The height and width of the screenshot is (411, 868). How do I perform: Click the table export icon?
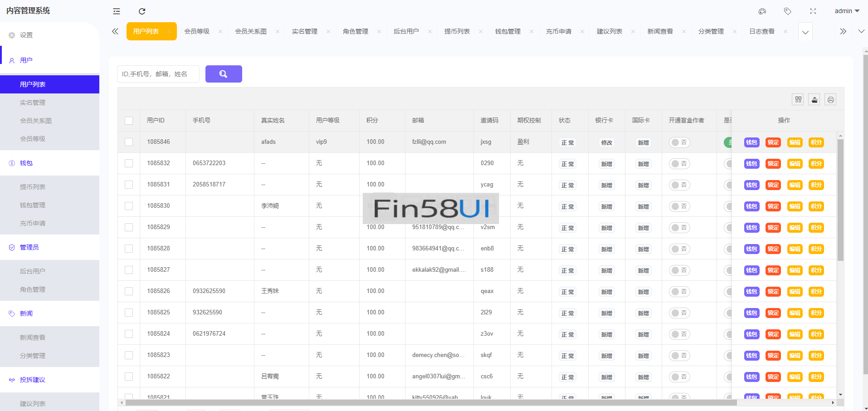[814, 100]
